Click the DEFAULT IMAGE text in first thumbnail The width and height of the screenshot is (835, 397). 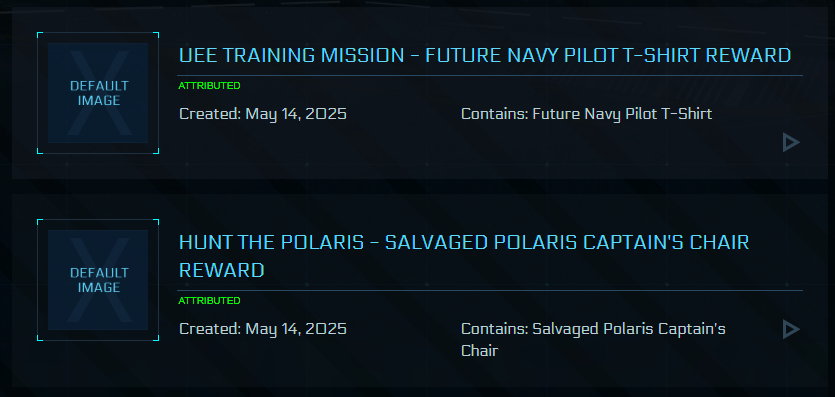(x=99, y=93)
